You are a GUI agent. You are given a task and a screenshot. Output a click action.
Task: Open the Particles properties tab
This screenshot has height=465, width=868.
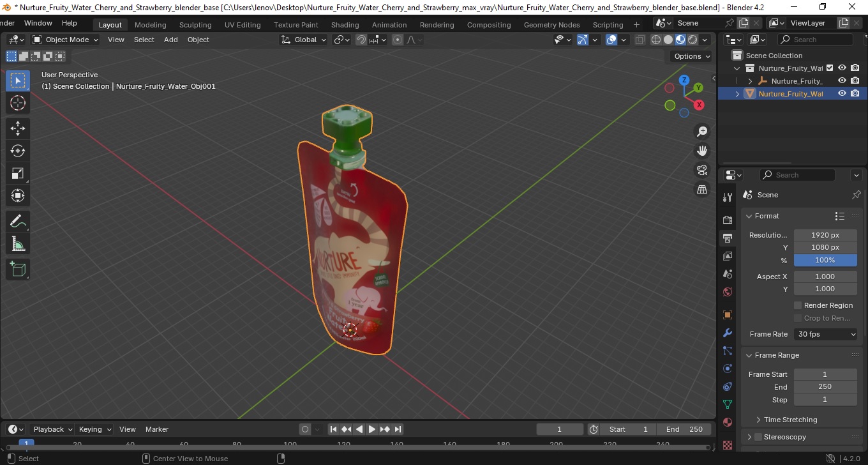[x=728, y=351]
